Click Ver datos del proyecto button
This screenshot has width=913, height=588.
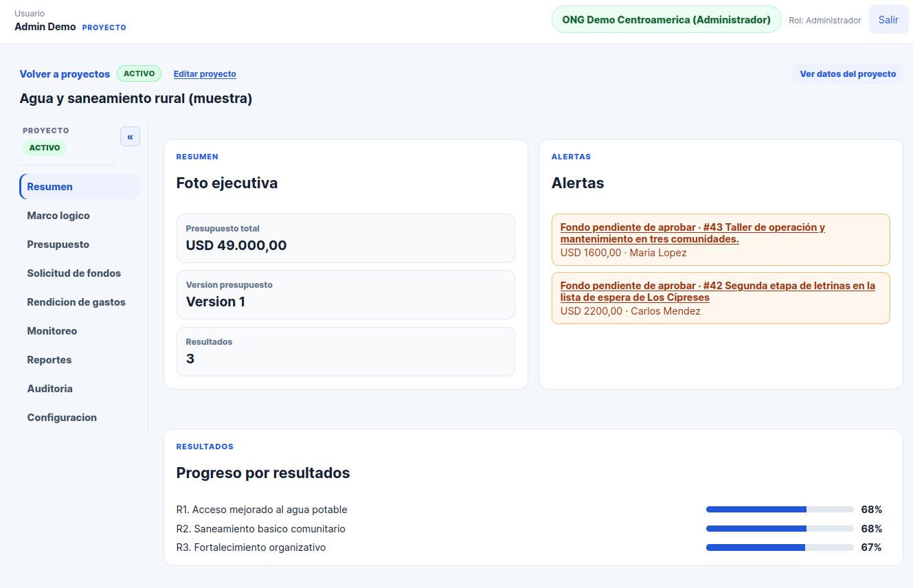point(848,74)
